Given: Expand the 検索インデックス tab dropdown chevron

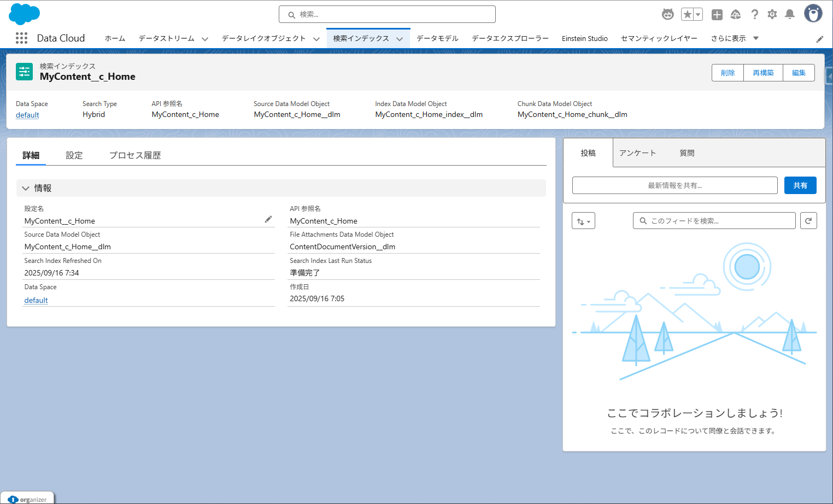Looking at the screenshot, I should [x=400, y=39].
